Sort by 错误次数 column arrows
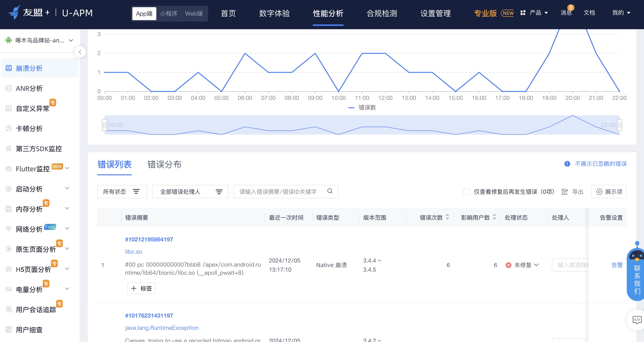This screenshot has height=342, width=644. (447, 217)
